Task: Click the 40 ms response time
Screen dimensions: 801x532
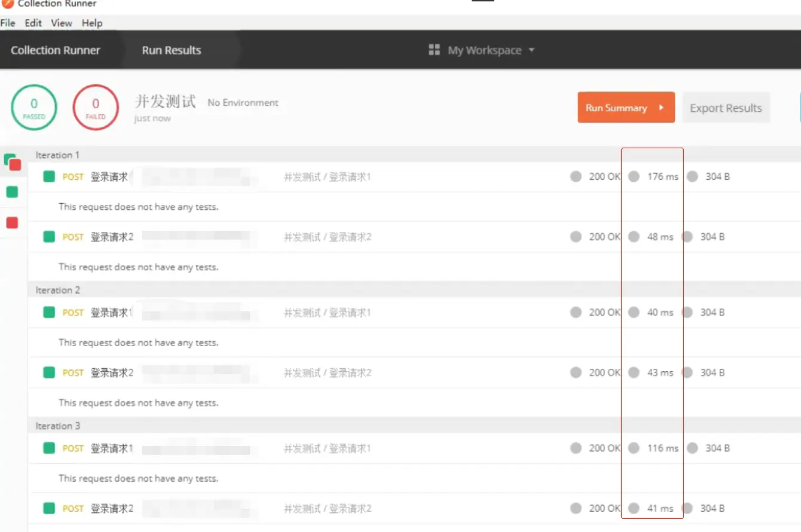Action: [660, 313]
